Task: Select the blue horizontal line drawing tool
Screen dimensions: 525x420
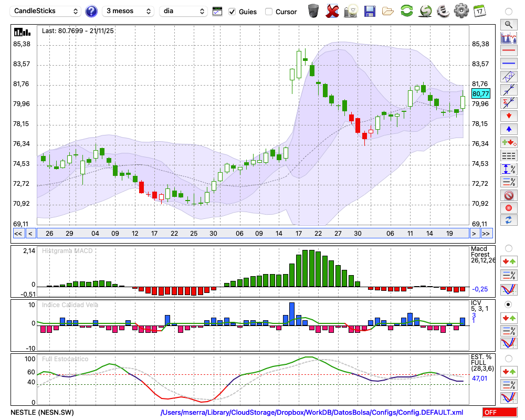Action: [x=508, y=64]
